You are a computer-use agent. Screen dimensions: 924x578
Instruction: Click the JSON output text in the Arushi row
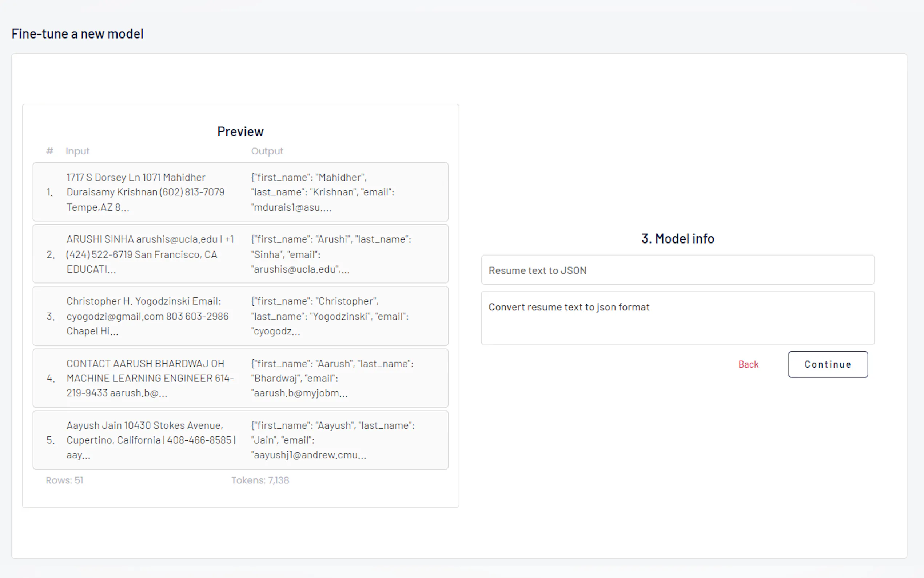click(331, 254)
